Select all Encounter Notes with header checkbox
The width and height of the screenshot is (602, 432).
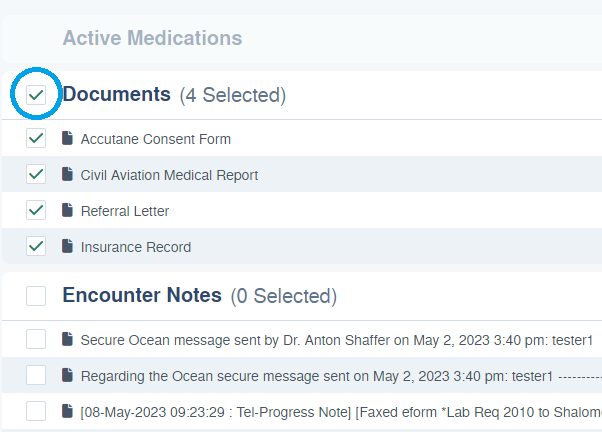tap(37, 296)
